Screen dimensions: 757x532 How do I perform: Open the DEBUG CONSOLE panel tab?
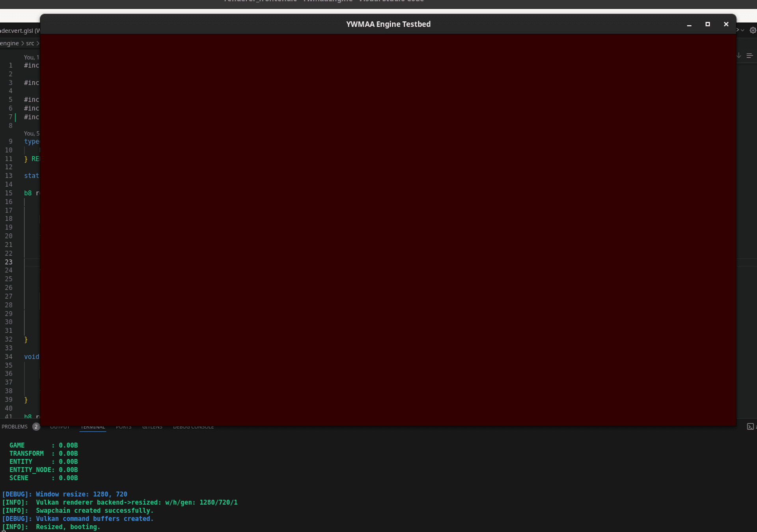click(x=193, y=427)
